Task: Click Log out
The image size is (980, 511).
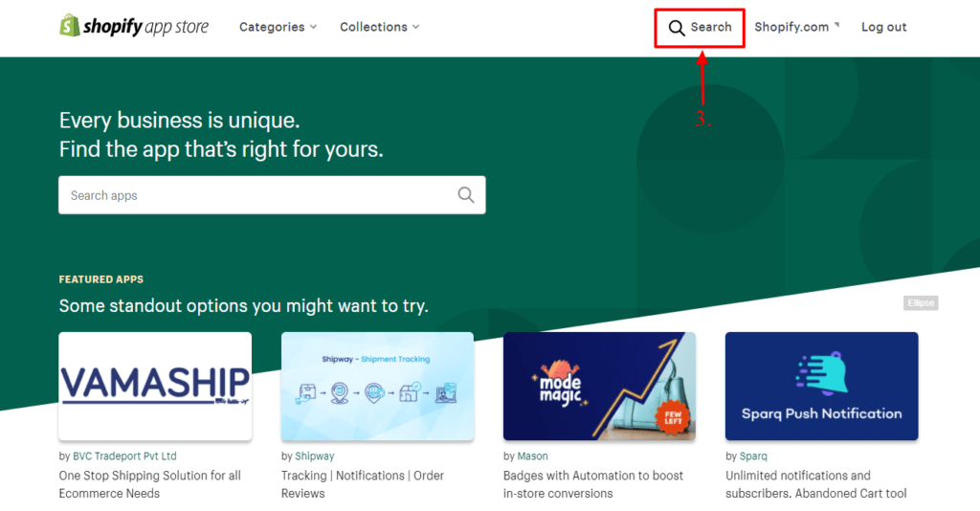Action: pos(883,27)
